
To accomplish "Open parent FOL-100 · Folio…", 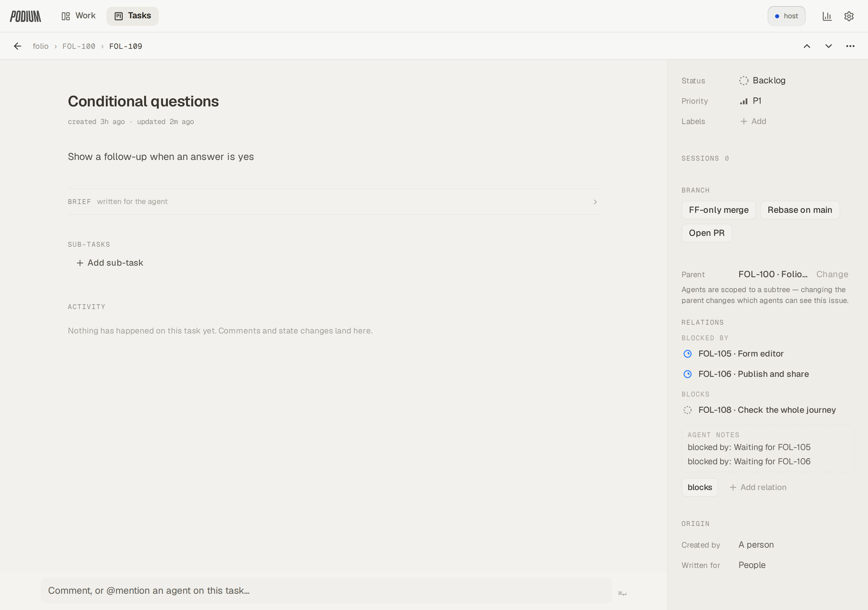I will point(773,274).
